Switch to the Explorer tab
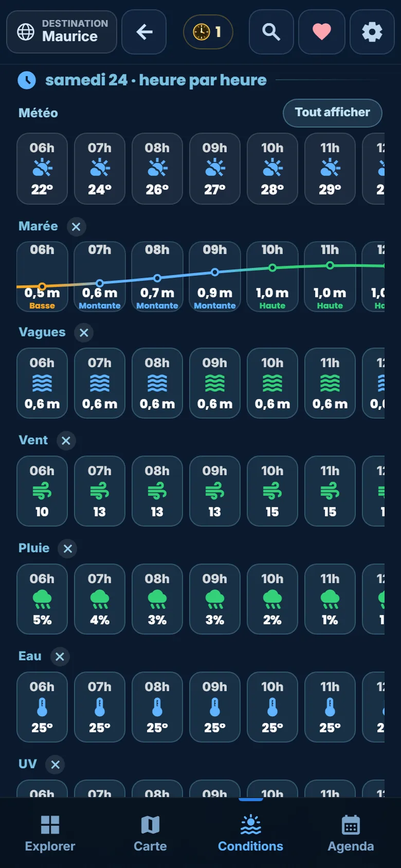Screen dimensions: 401x868 click(x=50, y=834)
